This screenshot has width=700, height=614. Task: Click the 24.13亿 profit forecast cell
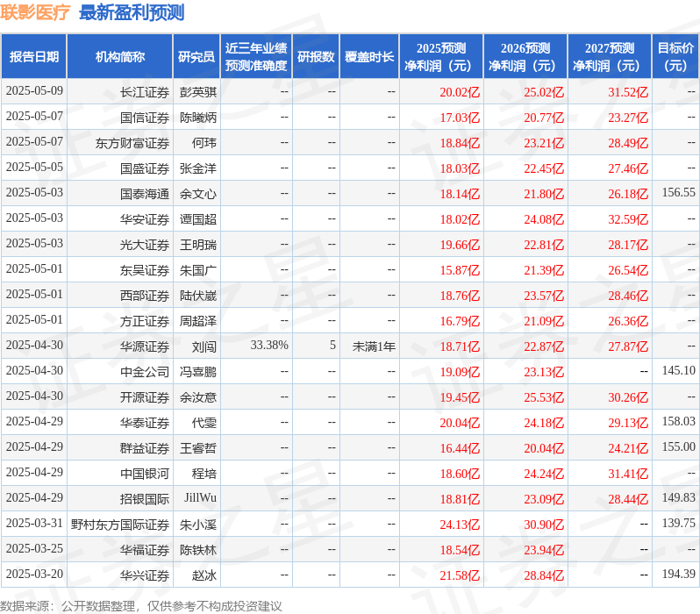pos(460,525)
